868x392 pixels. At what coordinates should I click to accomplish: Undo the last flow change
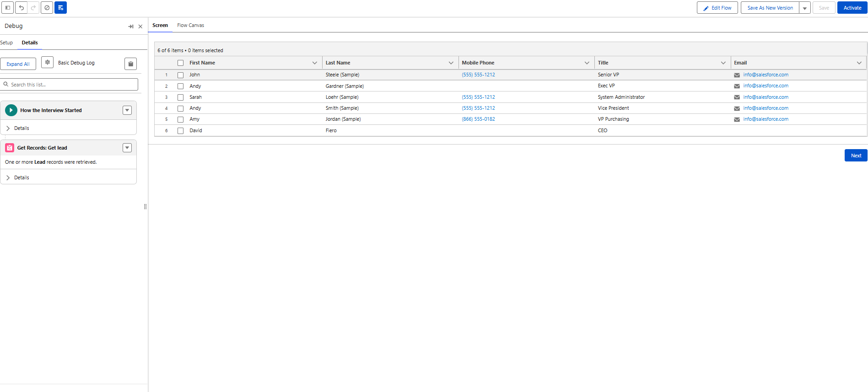pos(21,8)
